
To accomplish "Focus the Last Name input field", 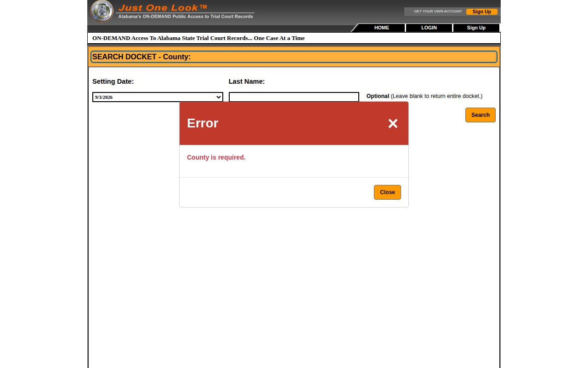I will point(294,97).
